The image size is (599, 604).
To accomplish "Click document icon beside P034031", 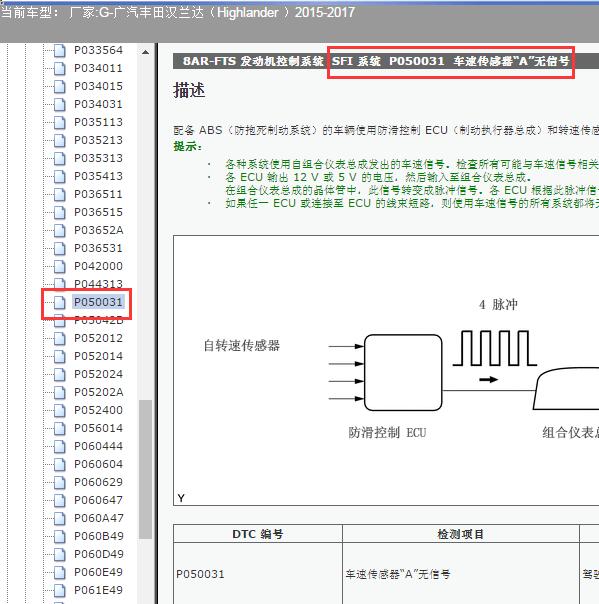I will (60, 104).
